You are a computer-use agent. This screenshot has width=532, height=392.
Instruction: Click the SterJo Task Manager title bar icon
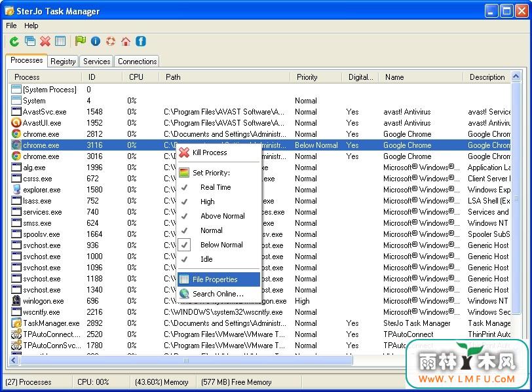pos(9,11)
